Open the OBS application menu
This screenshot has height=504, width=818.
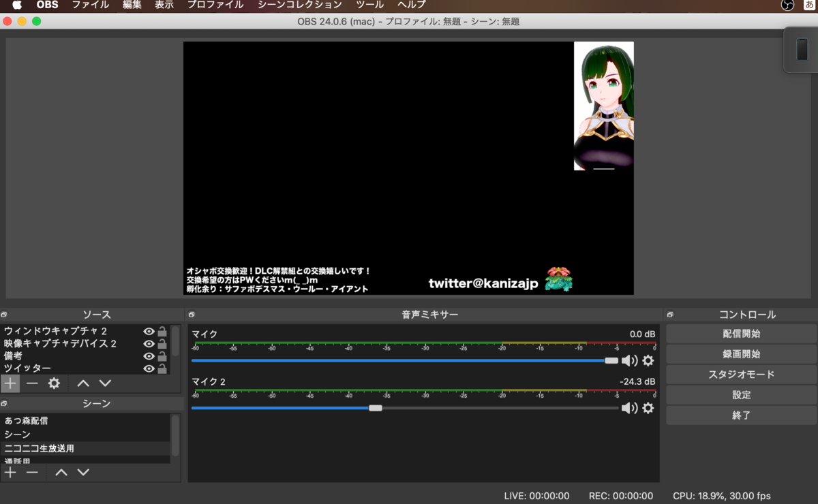click(x=47, y=5)
